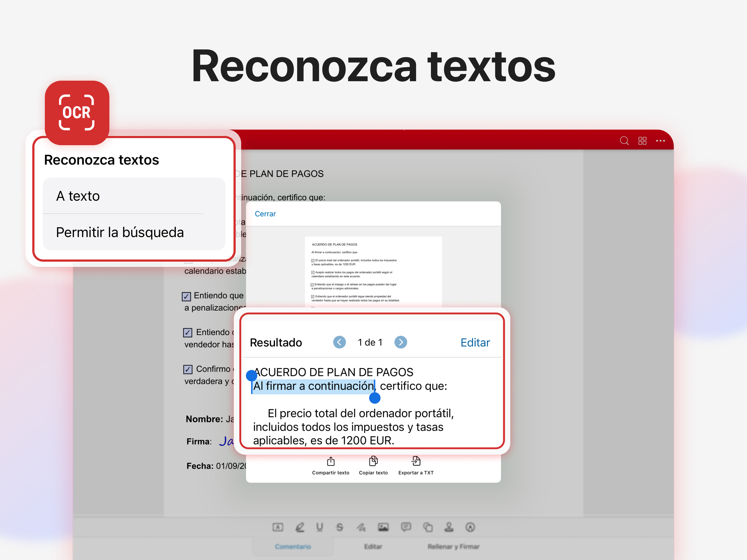Screen dimensions: 747x560
Task: Click the scanned document page preview thumbnail
Action: pyautogui.click(x=373, y=272)
